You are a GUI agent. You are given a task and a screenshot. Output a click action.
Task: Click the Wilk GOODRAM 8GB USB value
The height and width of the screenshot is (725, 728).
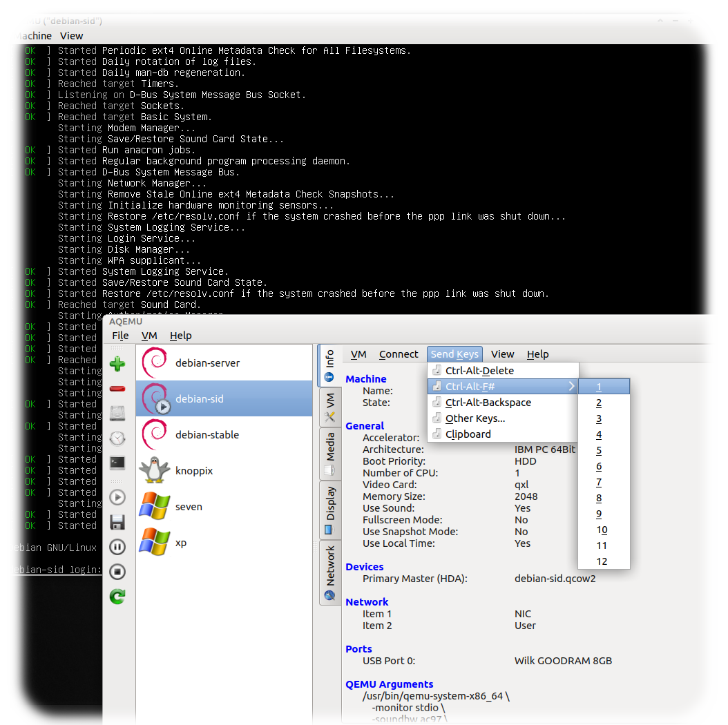(x=563, y=661)
